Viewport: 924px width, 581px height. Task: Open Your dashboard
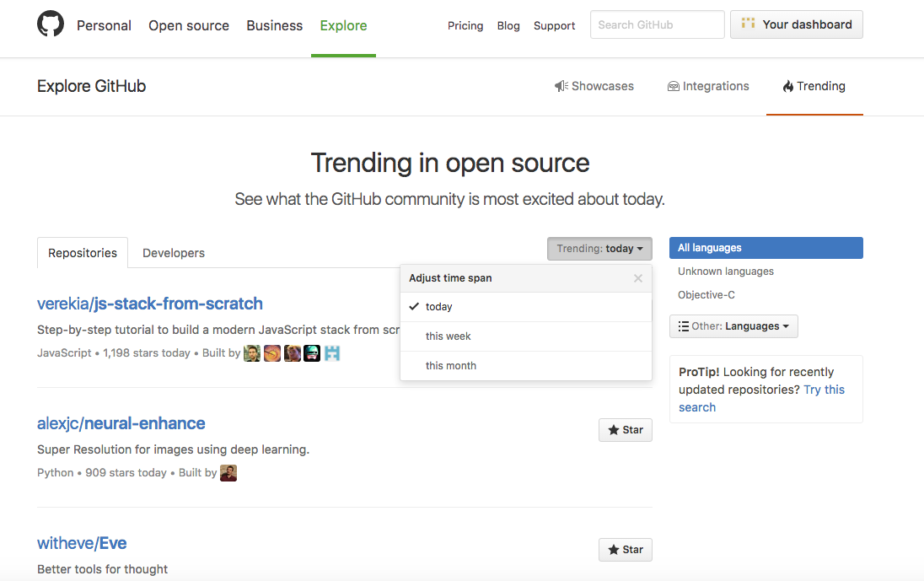click(796, 24)
